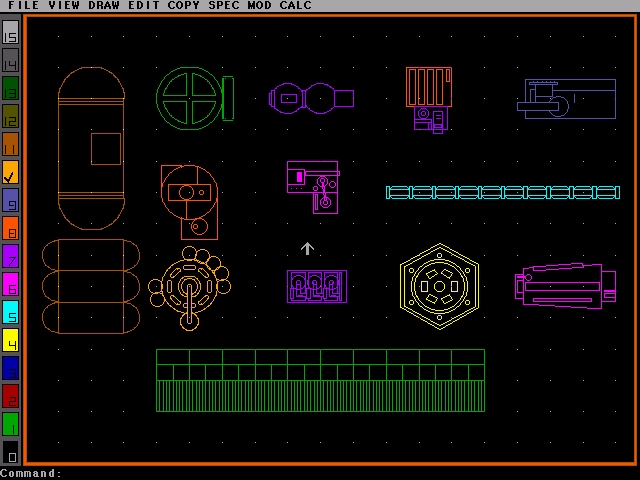Open the EDIT menu

click(143, 6)
